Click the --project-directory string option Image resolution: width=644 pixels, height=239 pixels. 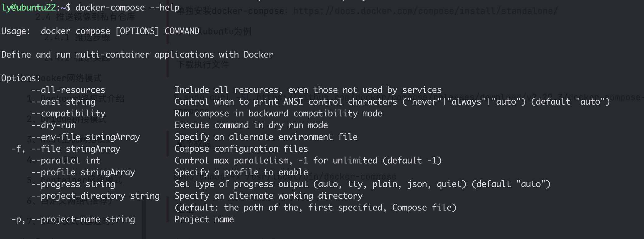coord(95,196)
